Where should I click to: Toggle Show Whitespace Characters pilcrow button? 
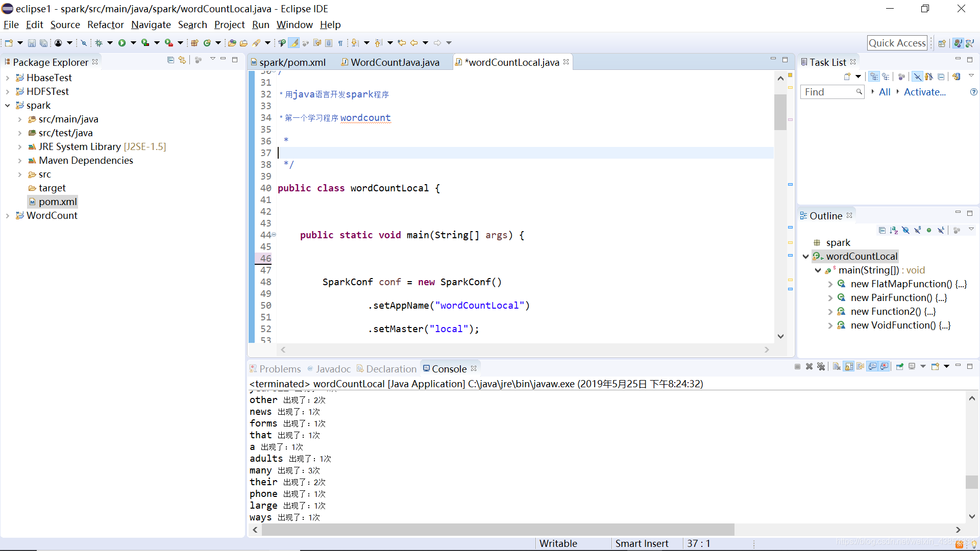click(340, 43)
